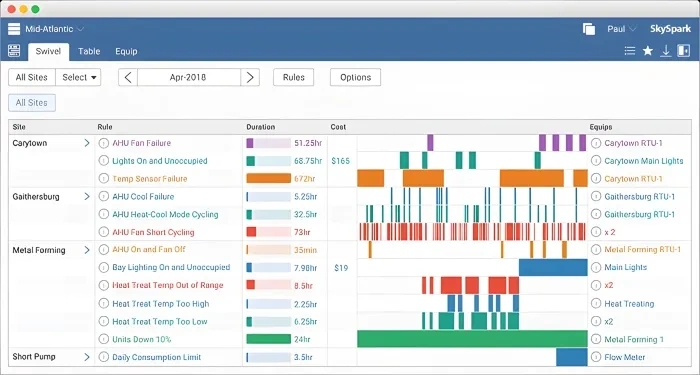700x375 pixels.
Task: Open the Mid-Atlantic project dropdown
Action: 54,29
